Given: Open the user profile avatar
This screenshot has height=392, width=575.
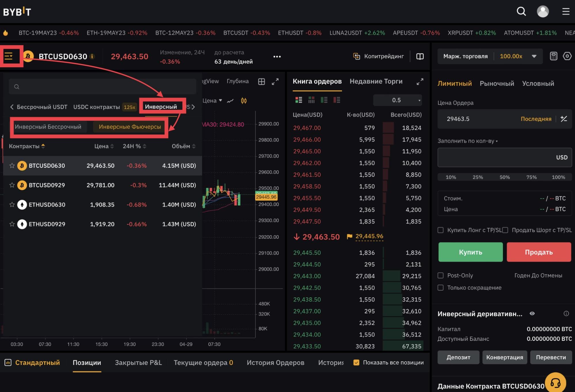Looking at the screenshot, I should (x=543, y=12).
